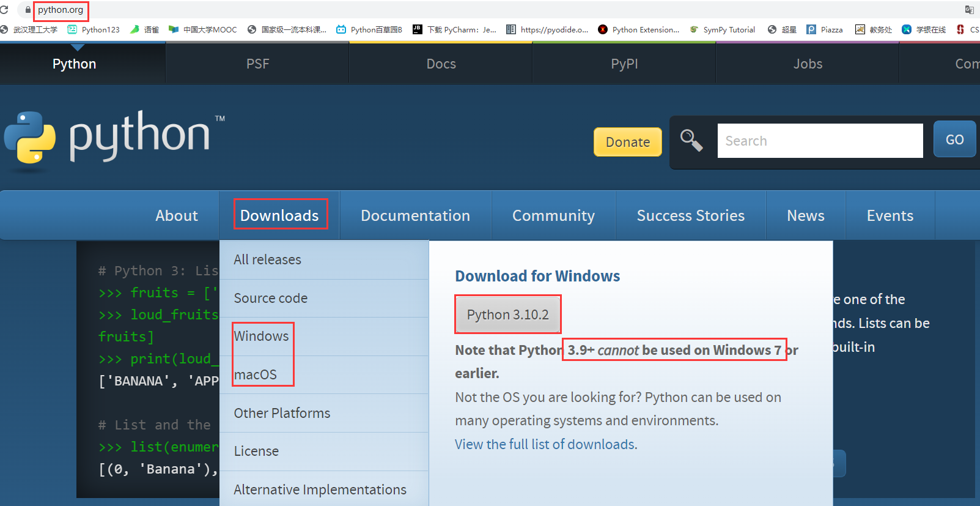Viewport: 980px width, 506px height.
Task: Open the 学银在线 bookmark
Action: coord(924,29)
